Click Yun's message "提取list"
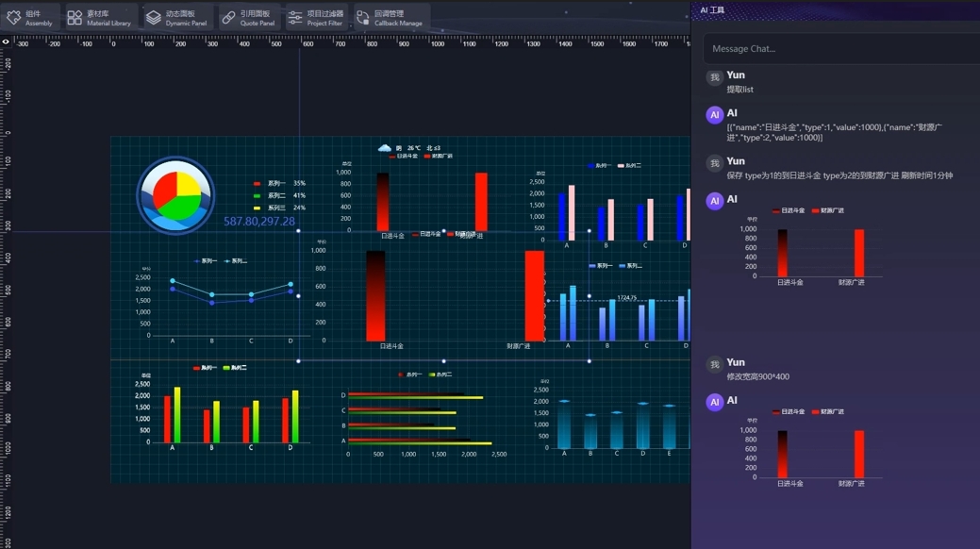This screenshot has height=549, width=980. pyautogui.click(x=739, y=90)
